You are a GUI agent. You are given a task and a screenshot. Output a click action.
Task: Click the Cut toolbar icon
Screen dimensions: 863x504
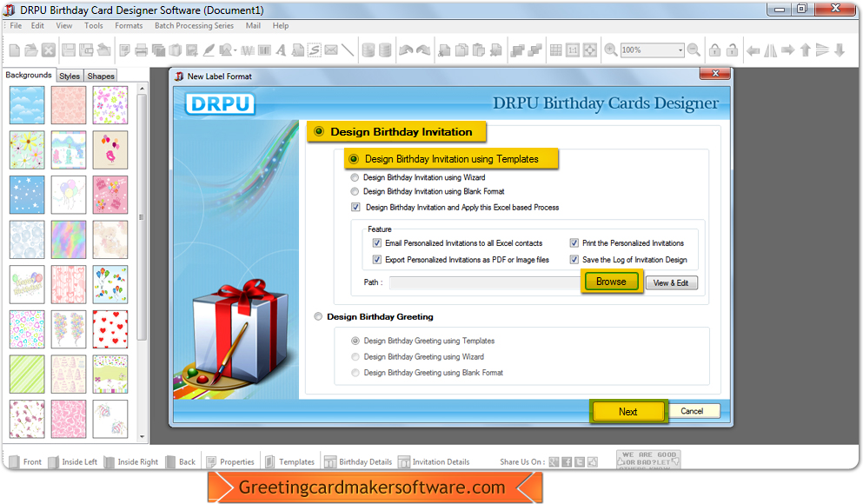coord(444,50)
